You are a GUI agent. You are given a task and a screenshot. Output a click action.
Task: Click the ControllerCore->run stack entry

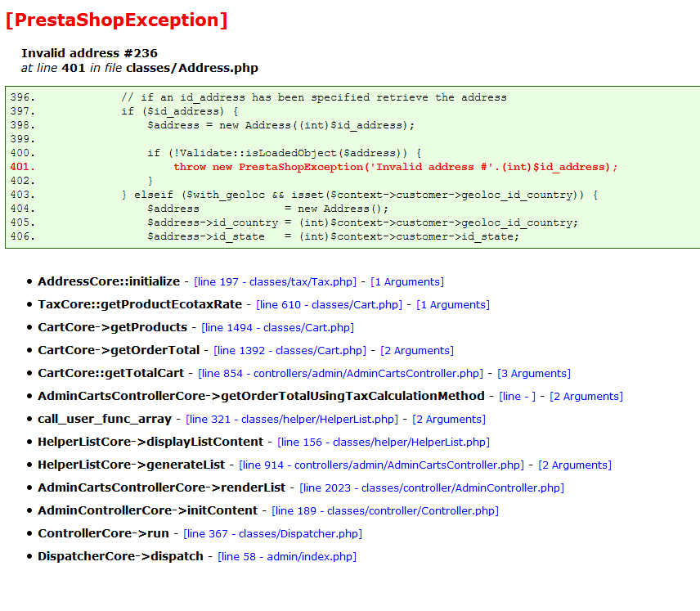click(103, 533)
